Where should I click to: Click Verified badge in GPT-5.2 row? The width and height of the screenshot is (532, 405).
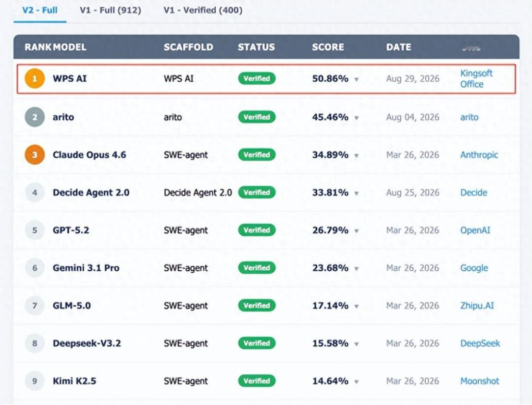click(257, 230)
